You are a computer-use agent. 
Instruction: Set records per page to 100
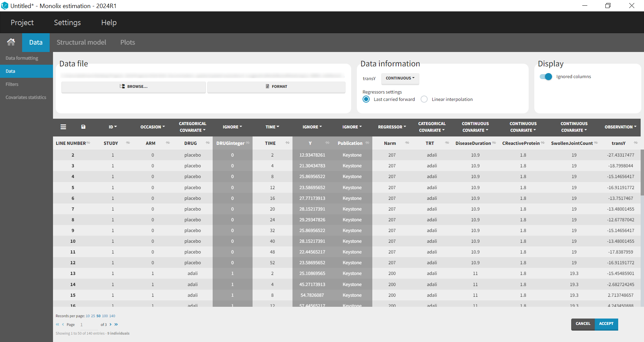coord(105,316)
